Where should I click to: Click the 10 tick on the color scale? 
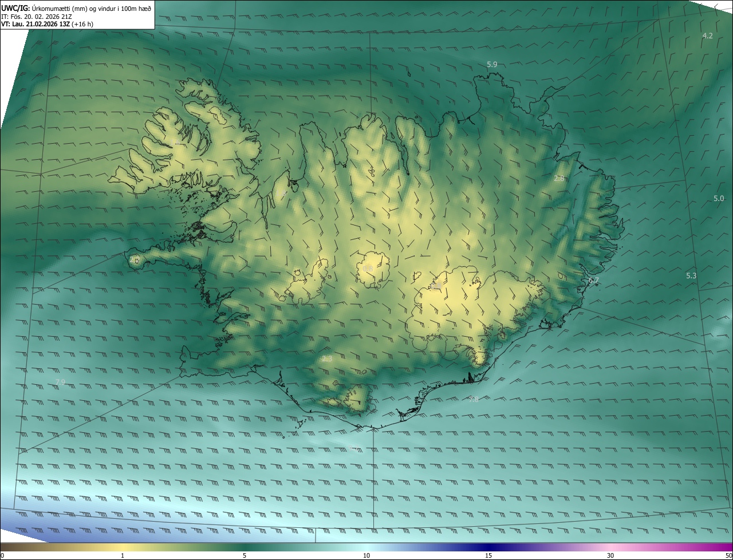[x=366, y=555]
